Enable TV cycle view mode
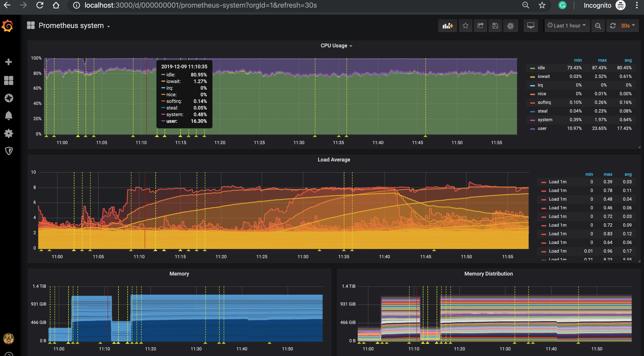This screenshot has height=356, width=644. coord(530,25)
